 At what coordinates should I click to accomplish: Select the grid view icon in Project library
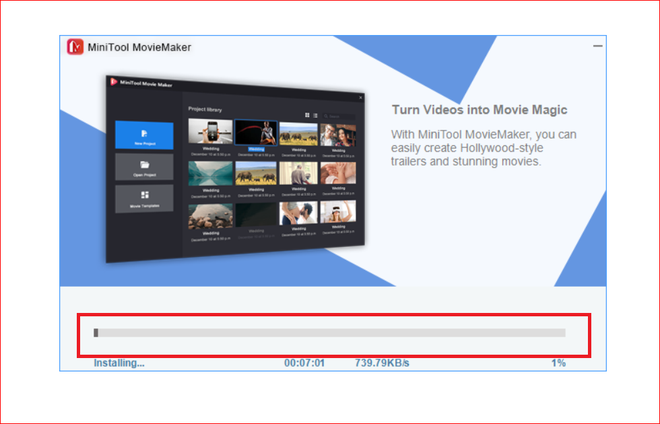click(307, 115)
